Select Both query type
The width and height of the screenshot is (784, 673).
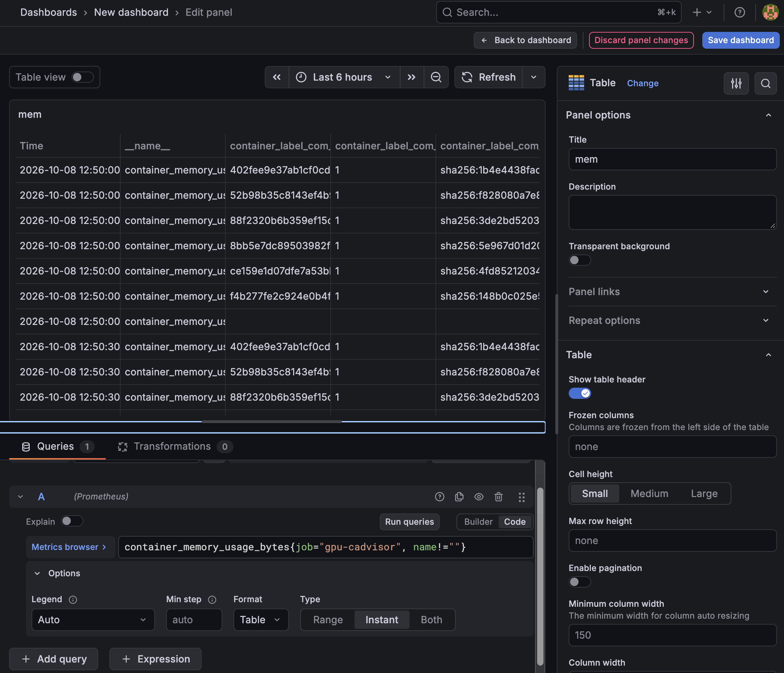pyautogui.click(x=431, y=620)
